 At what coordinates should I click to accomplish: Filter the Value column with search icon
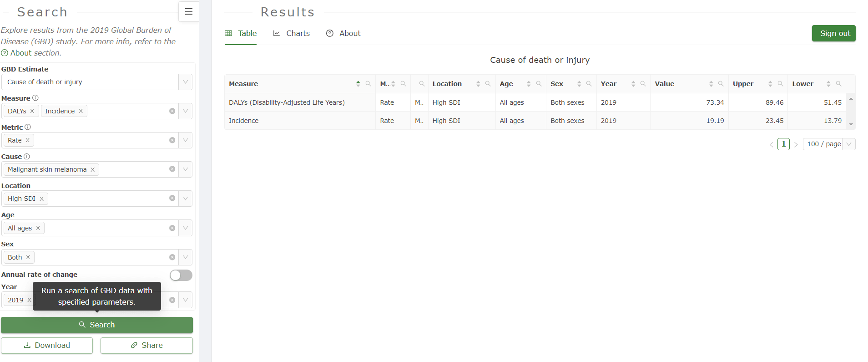(721, 84)
